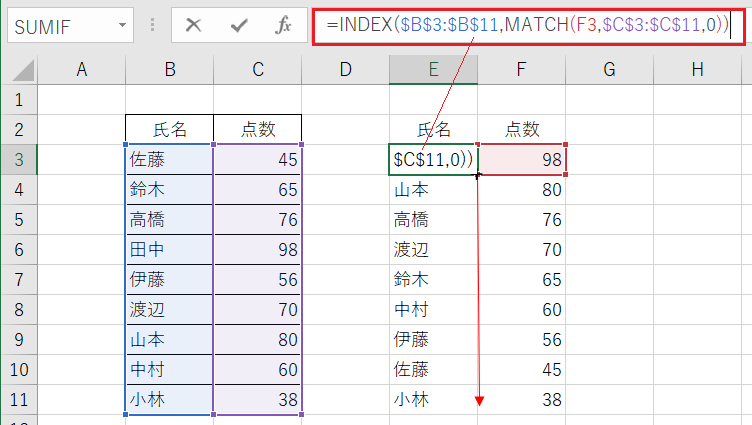Click 点数 header cell in column C
The height and width of the screenshot is (425, 752).
point(258,130)
